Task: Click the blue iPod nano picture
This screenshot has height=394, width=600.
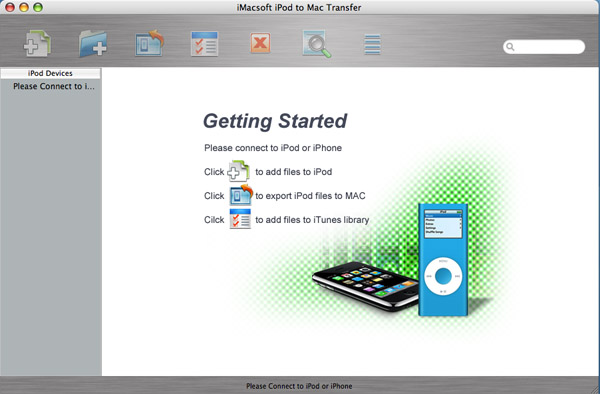Action: tap(443, 260)
